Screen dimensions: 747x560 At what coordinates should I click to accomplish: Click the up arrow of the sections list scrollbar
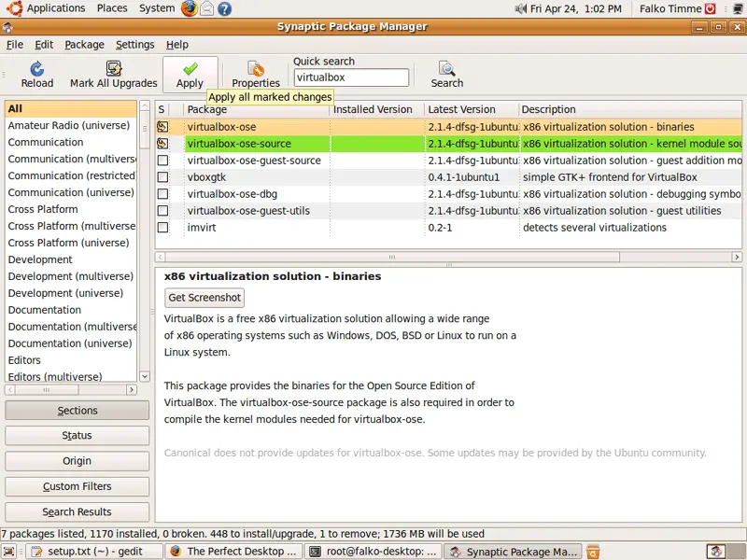click(145, 105)
